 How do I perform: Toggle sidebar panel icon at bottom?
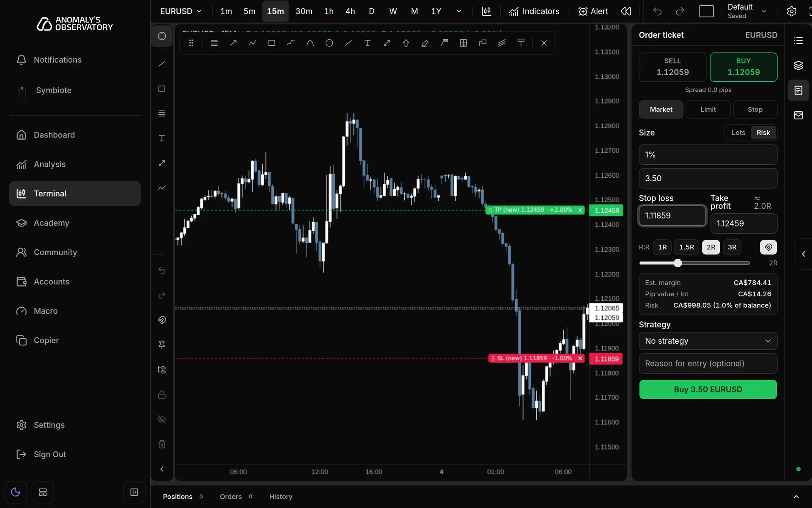(x=134, y=492)
